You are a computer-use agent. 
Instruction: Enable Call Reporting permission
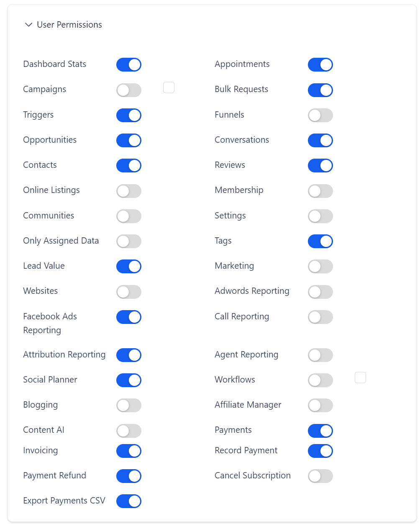click(x=320, y=317)
